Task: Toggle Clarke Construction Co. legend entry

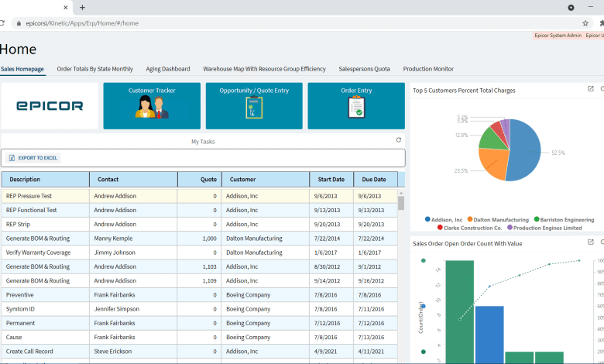Action: (x=472, y=228)
